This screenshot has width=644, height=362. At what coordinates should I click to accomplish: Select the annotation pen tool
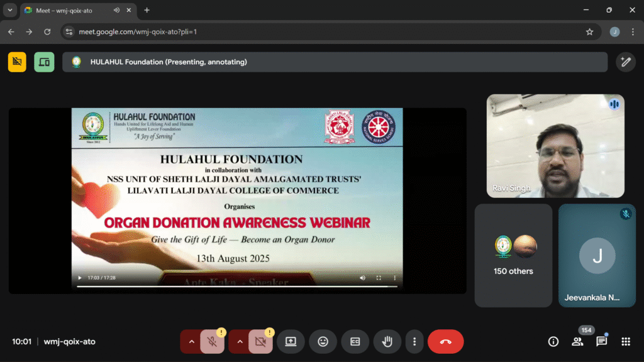pos(626,62)
